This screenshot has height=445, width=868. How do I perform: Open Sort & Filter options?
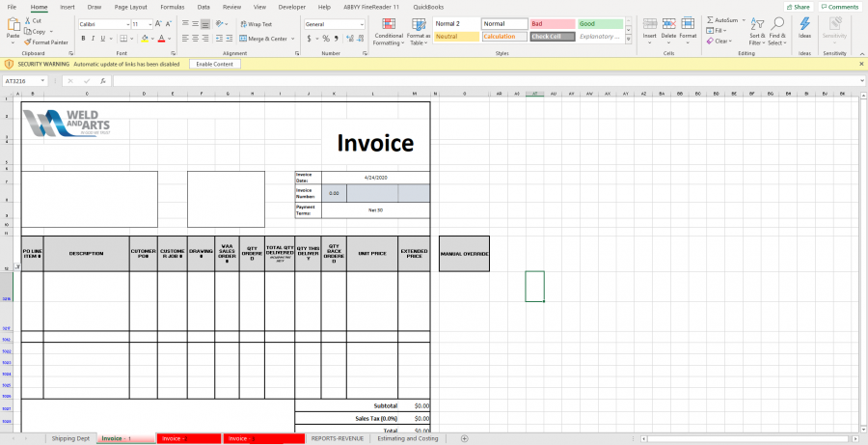point(757,32)
